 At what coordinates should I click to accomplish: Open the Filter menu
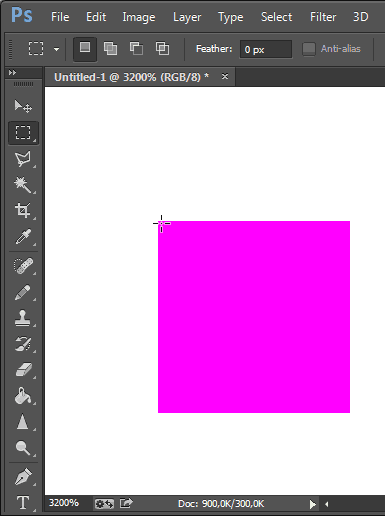tap(323, 17)
